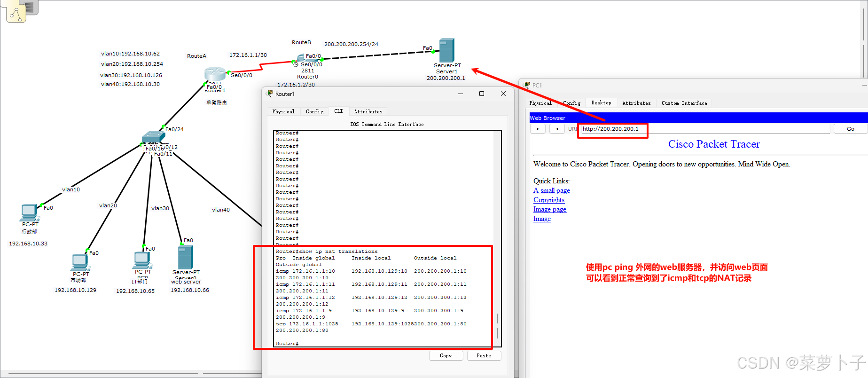Switch to CLI tab in Router1 window
Viewport: 868px width, 378px height.
click(338, 111)
